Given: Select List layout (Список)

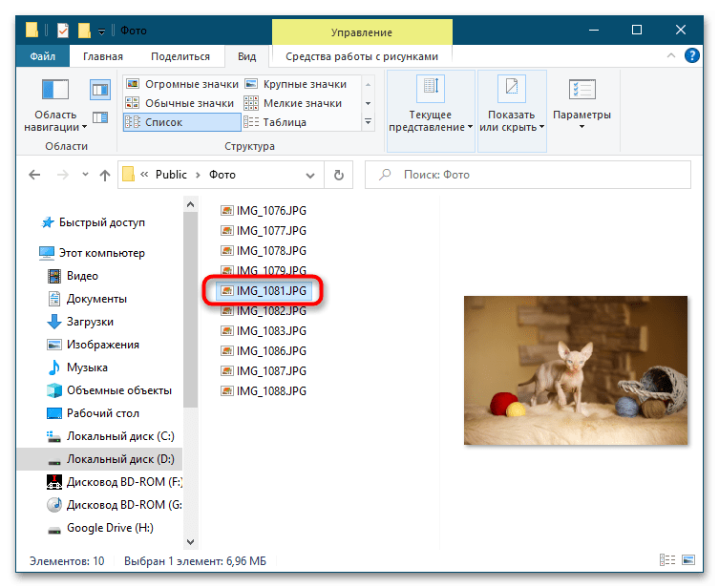Looking at the screenshot, I should click(x=182, y=122).
